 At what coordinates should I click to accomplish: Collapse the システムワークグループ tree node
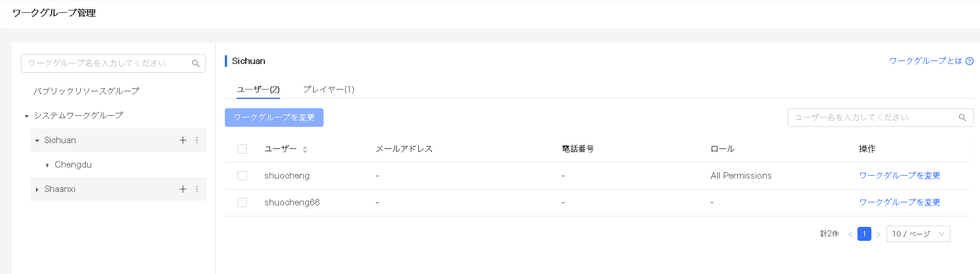click(x=27, y=116)
